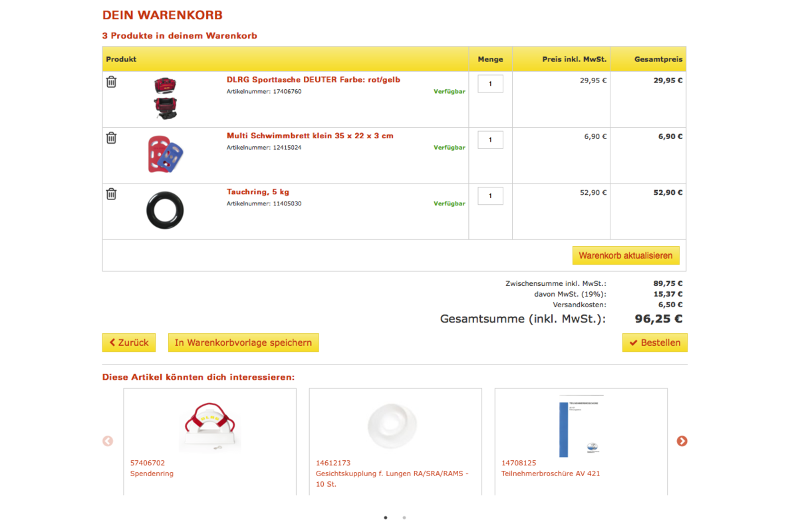Open DLRG Sporttasche DEUTER product link
Viewport: 798px width, 532px height.
313,80
